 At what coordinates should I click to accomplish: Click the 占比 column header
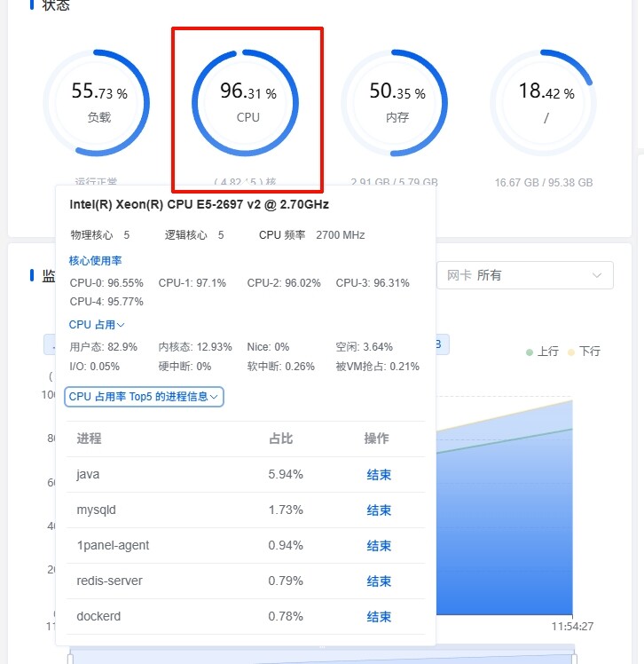pos(280,439)
